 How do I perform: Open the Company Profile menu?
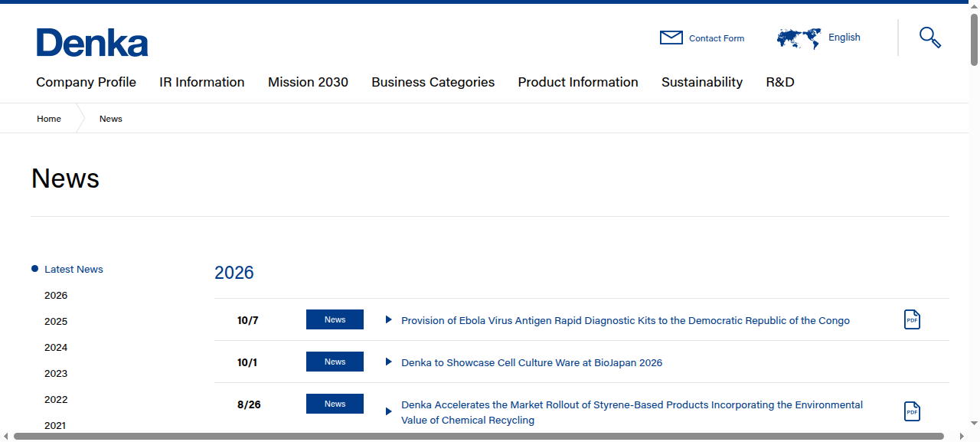pyautogui.click(x=86, y=82)
